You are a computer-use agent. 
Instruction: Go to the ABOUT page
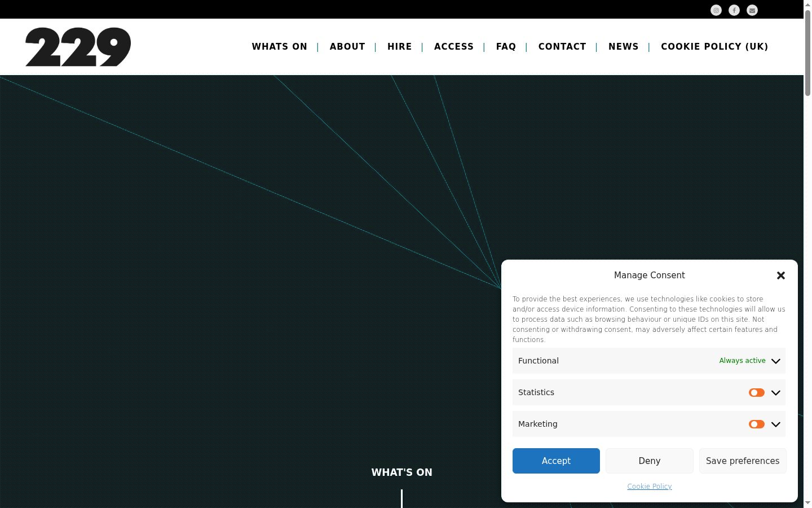[x=347, y=47]
